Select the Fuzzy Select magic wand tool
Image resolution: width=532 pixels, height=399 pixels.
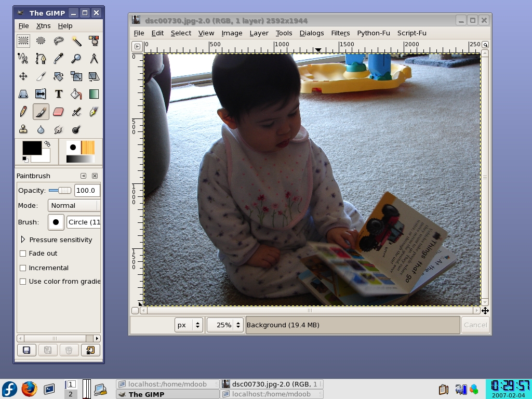[x=76, y=41]
